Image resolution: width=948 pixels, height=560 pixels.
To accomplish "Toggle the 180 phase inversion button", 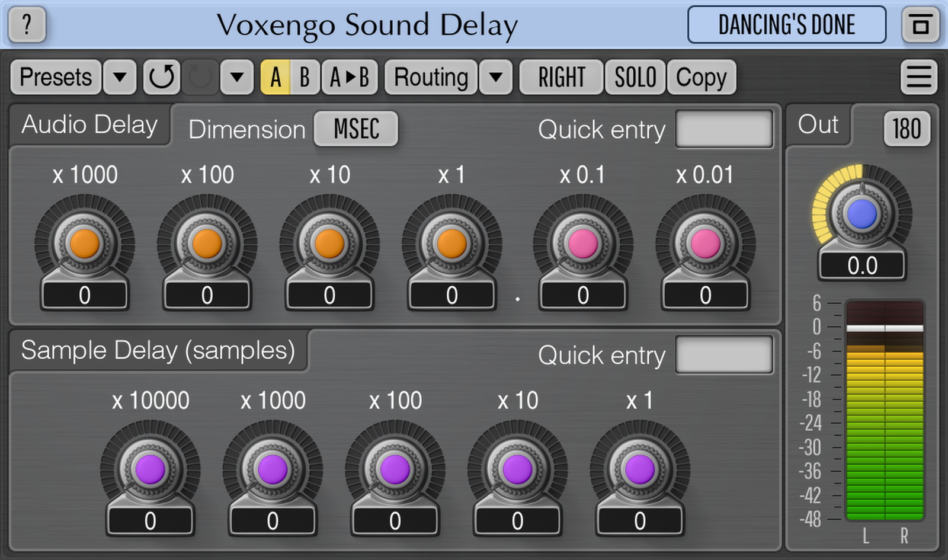I will coord(906,128).
